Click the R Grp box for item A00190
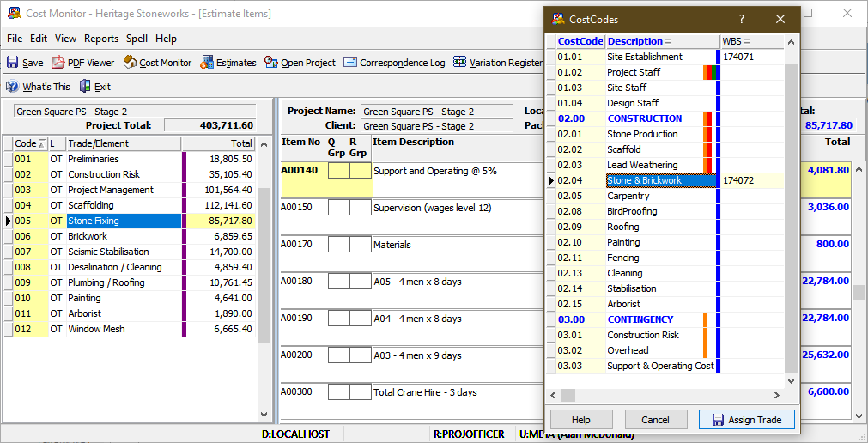This screenshot has height=443, width=868. (x=361, y=319)
